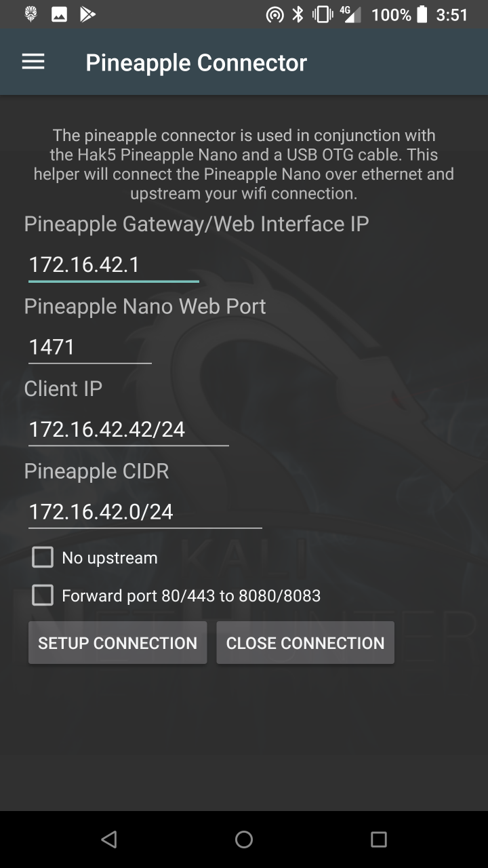Edit the Client IP field

[128, 429]
